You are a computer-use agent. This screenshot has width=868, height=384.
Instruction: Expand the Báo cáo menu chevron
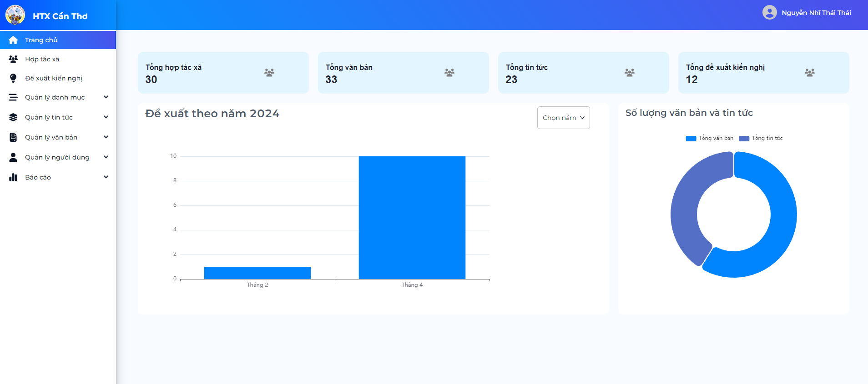click(106, 177)
